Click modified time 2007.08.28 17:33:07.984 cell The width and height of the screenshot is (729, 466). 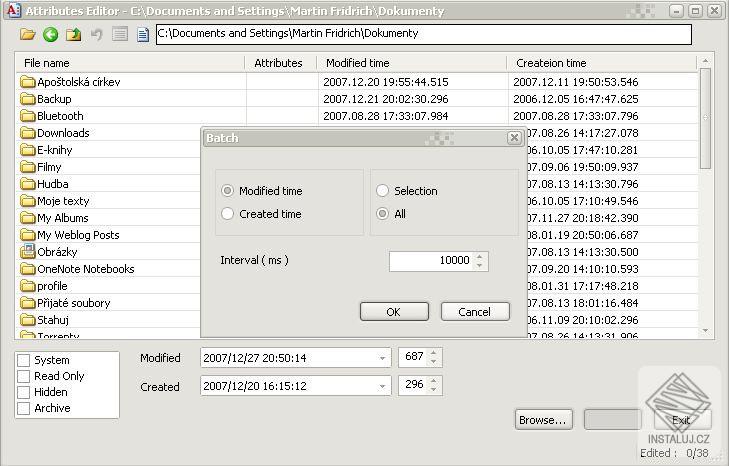[x=386, y=116]
